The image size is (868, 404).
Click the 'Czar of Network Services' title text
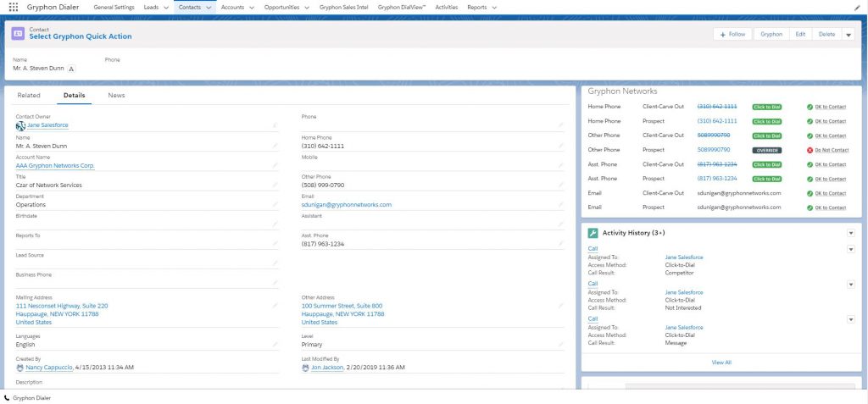tap(48, 185)
